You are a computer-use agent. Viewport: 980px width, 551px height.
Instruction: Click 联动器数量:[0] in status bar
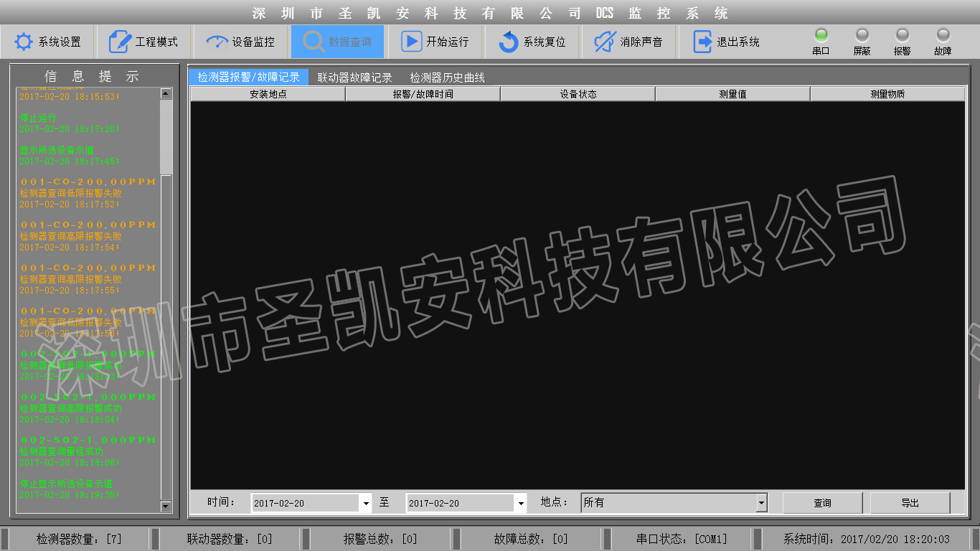(230, 539)
